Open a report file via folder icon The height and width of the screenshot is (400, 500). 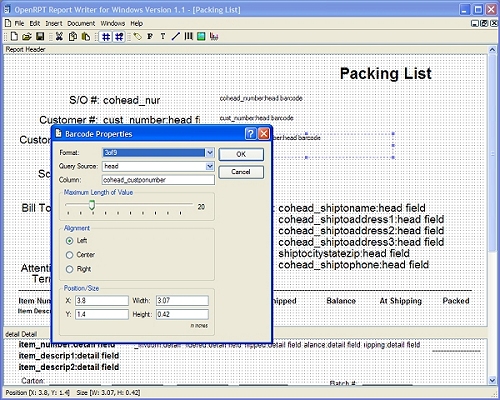tap(27, 36)
